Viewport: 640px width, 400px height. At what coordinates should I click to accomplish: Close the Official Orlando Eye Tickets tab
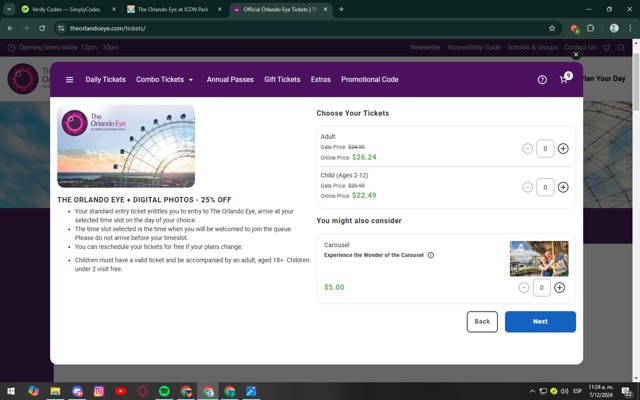325,9
